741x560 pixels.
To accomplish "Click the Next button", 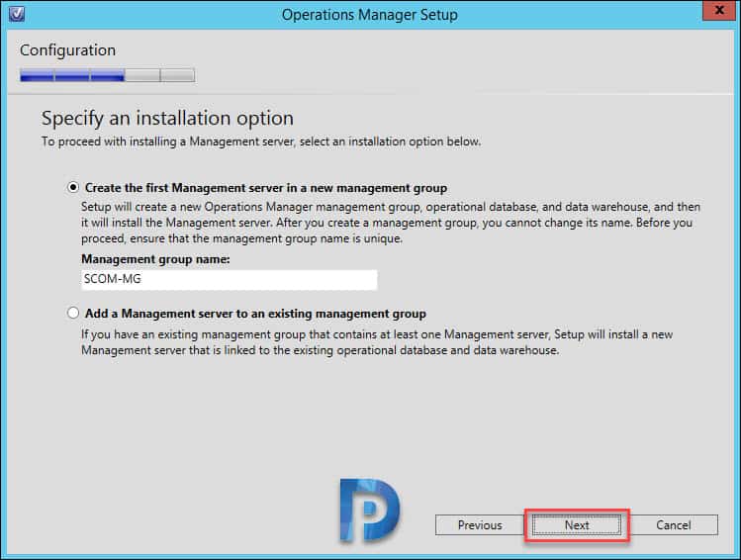I will 577,525.
